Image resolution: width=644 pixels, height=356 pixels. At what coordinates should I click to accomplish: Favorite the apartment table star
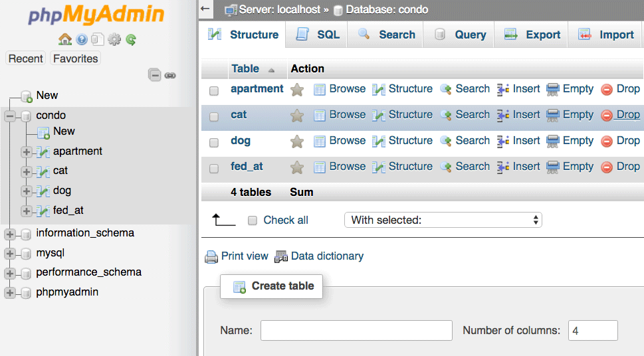297,90
